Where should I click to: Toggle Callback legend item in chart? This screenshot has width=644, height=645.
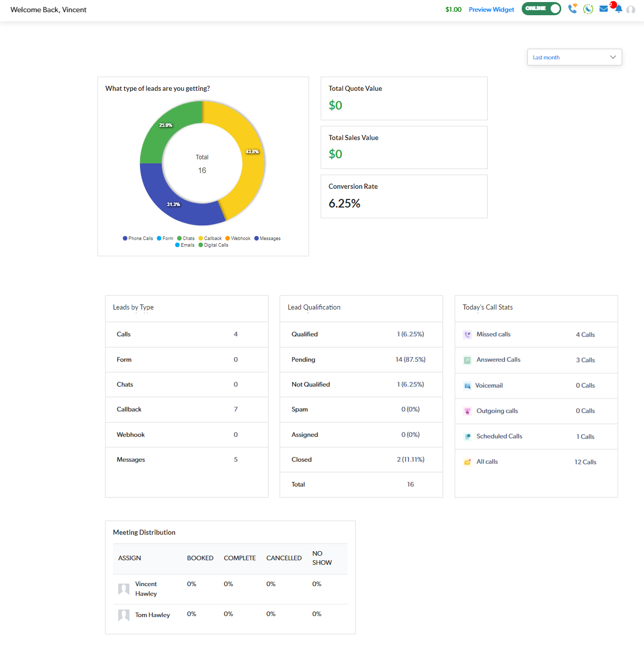click(x=210, y=239)
